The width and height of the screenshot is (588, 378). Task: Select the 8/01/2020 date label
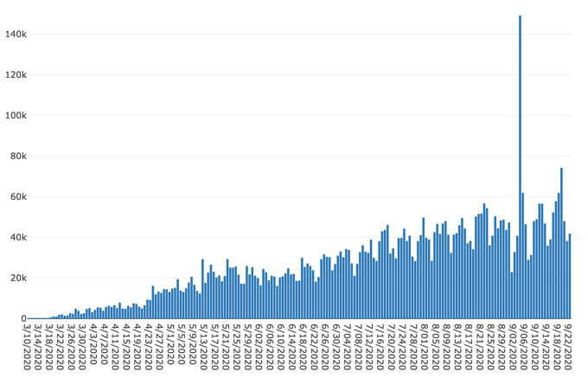425,346
